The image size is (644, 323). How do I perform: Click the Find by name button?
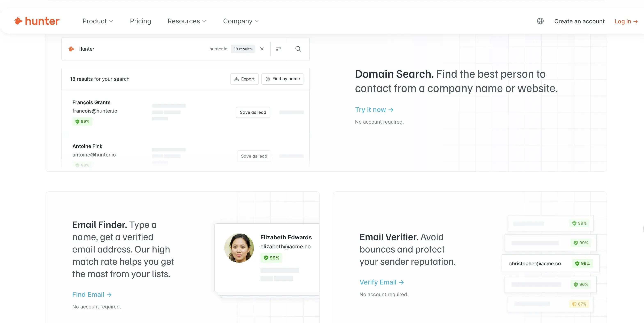point(283,79)
